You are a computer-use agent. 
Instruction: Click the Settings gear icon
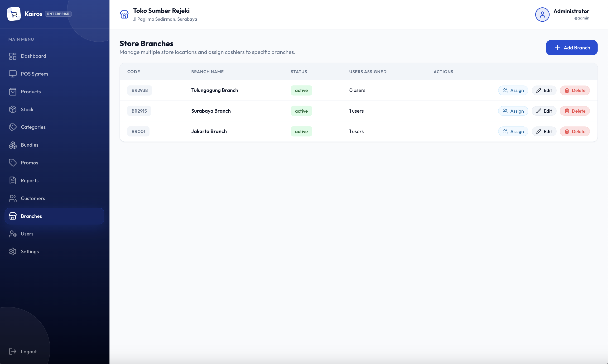(13, 252)
